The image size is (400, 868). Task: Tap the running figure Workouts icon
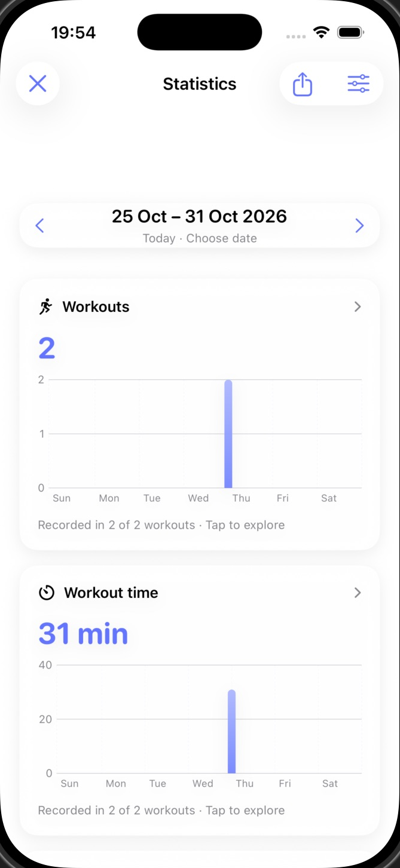[x=46, y=307]
